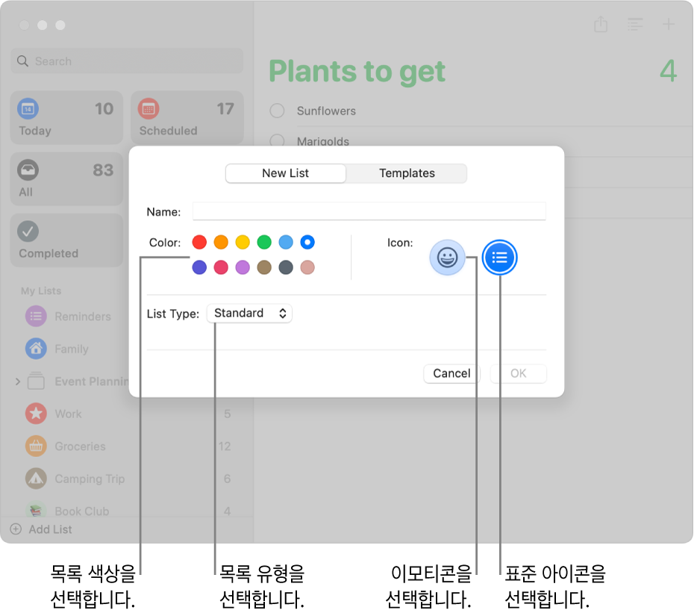Click the Name text field
Image resolution: width=697 pixels, height=616 pixels.
[x=369, y=211]
